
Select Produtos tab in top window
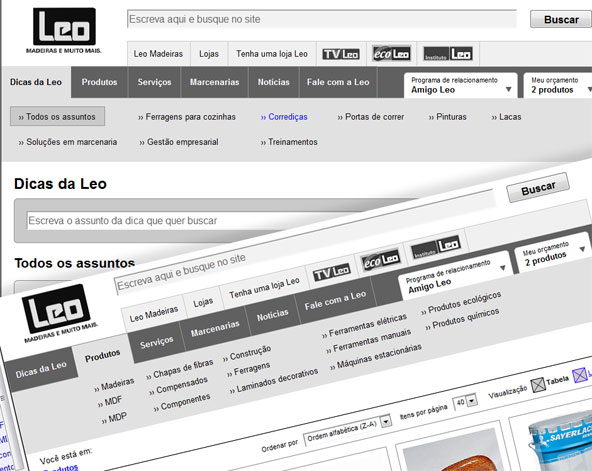tap(99, 82)
